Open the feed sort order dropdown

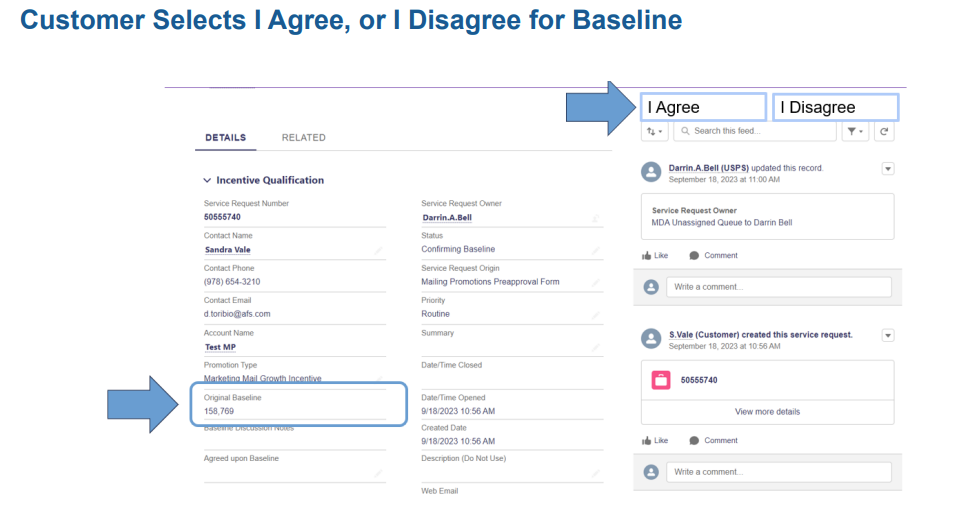tap(654, 131)
